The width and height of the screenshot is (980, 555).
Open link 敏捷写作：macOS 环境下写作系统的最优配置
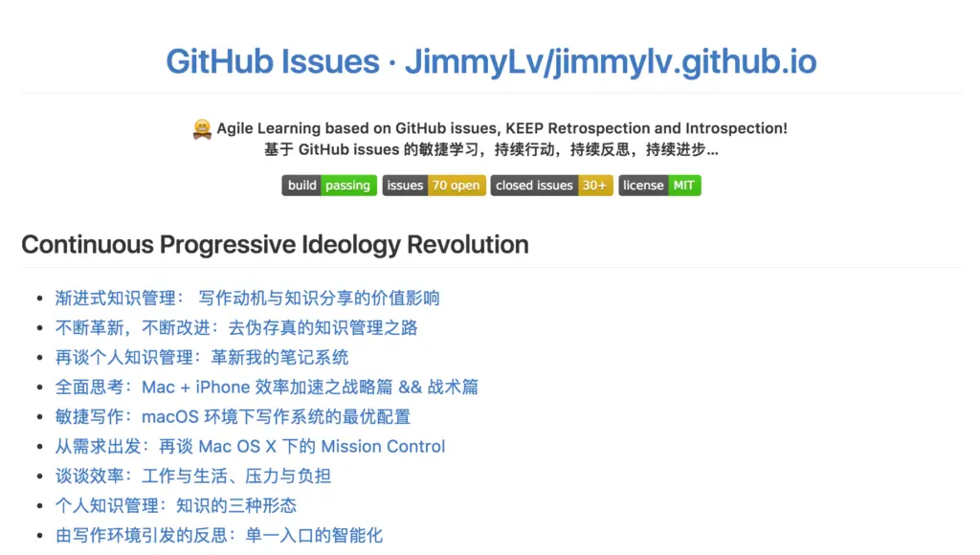233,417
